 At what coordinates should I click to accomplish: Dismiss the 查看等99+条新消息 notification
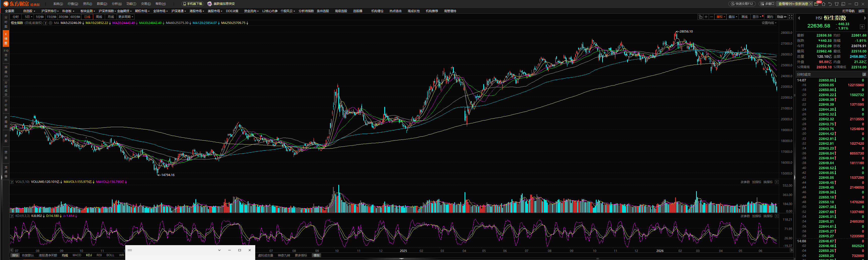tap(811, 4)
